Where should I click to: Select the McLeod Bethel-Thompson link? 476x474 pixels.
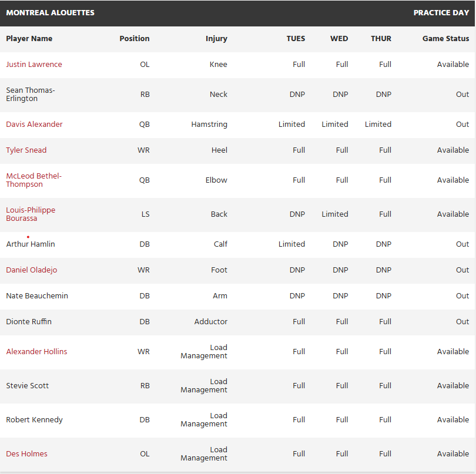click(x=33, y=180)
